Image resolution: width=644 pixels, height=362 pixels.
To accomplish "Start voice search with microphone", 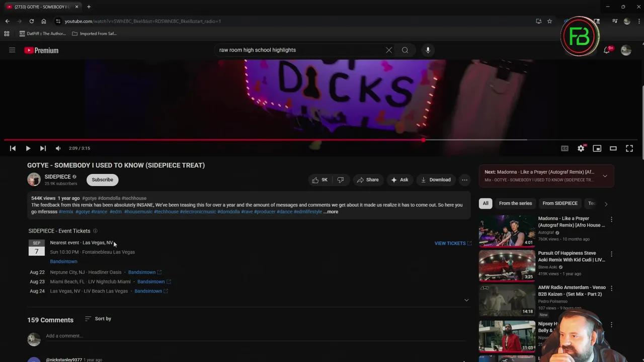I will [x=428, y=50].
